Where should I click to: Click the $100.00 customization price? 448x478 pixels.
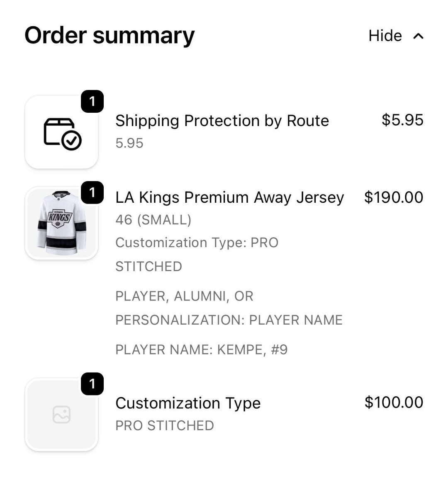(394, 402)
